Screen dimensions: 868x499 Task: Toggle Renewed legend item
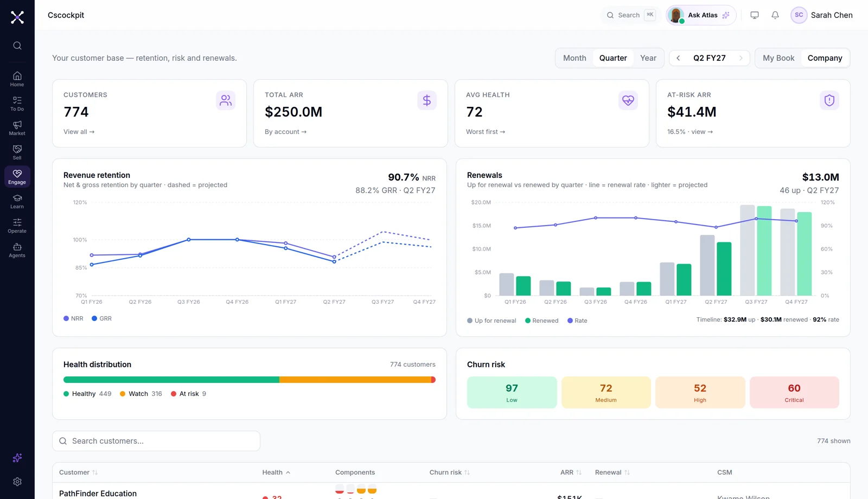[x=542, y=321]
